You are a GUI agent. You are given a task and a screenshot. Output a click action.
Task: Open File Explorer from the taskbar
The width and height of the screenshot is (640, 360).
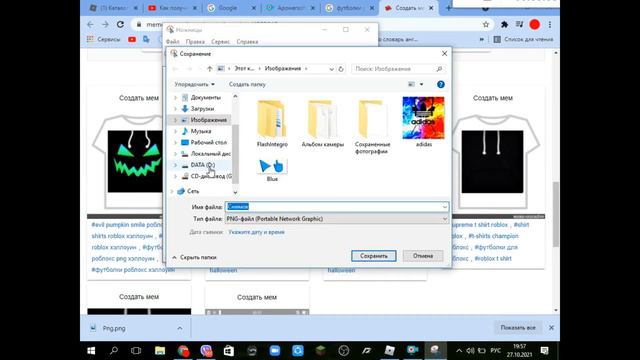(160, 351)
